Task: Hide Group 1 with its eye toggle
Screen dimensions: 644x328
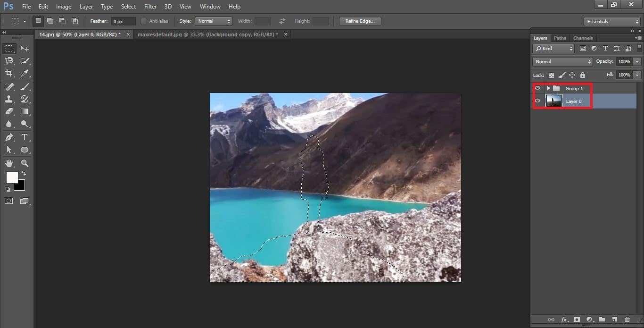Action: pyautogui.click(x=537, y=88)
